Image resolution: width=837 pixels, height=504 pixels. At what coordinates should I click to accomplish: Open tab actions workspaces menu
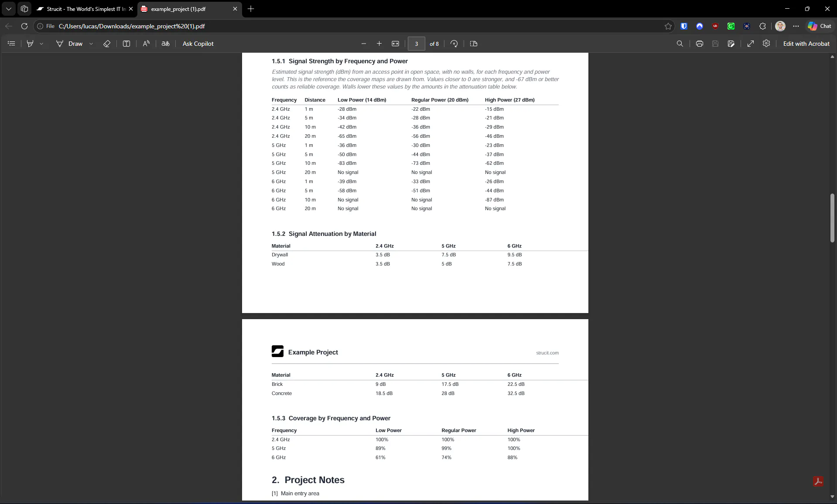[24, 9]
